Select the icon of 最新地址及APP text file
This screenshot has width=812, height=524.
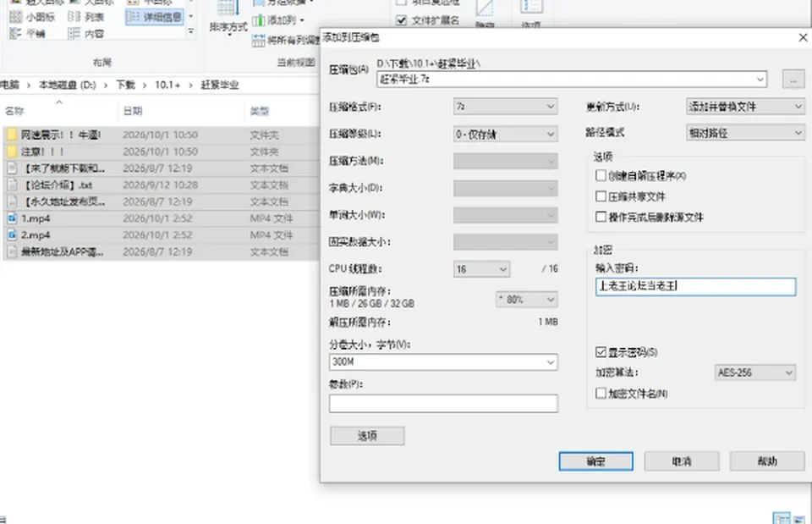11,252
